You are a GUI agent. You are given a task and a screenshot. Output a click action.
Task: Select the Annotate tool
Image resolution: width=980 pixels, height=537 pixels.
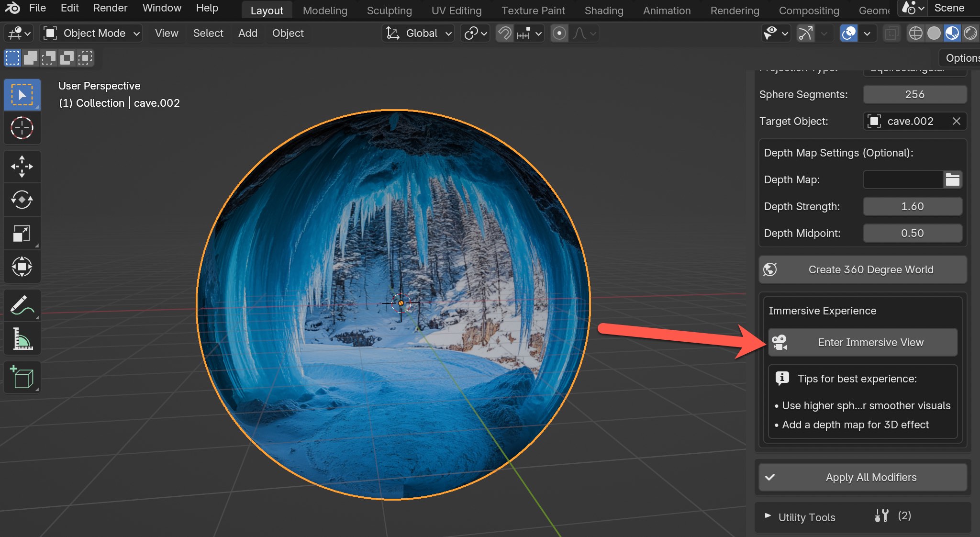[22, 305]
